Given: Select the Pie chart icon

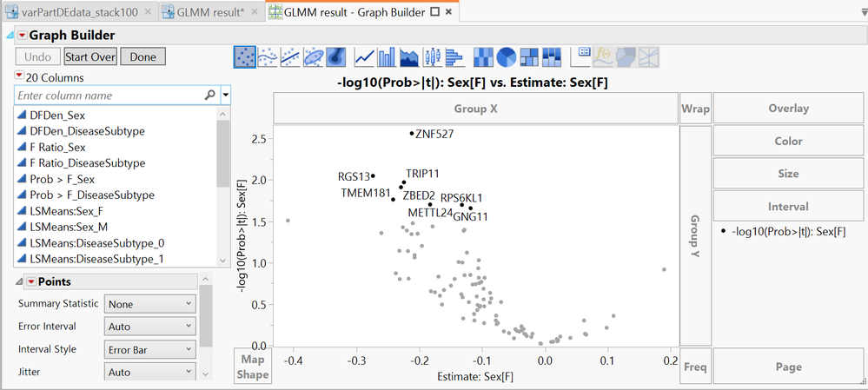Looking at the screenshot, I should (506, 56).
